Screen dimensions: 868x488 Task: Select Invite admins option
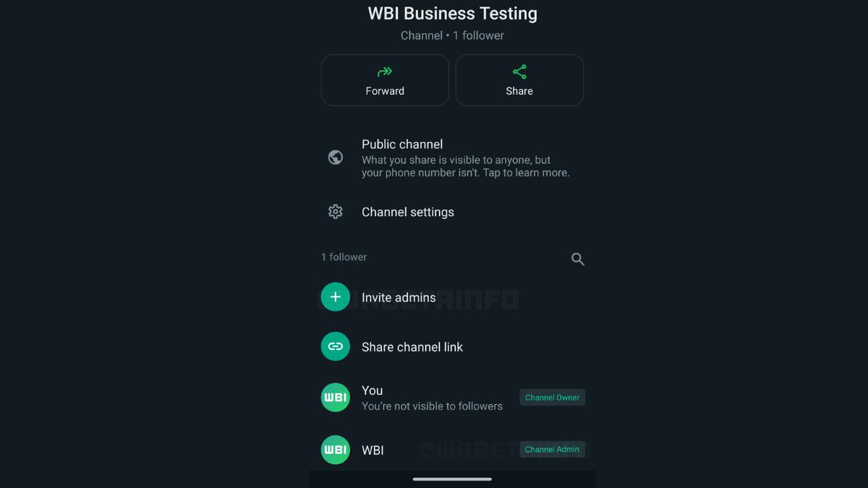click(399, 297)
